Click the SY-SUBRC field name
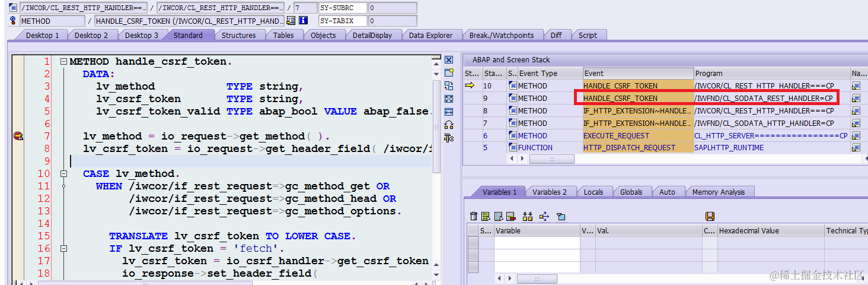868x285 pixels. 342,8
